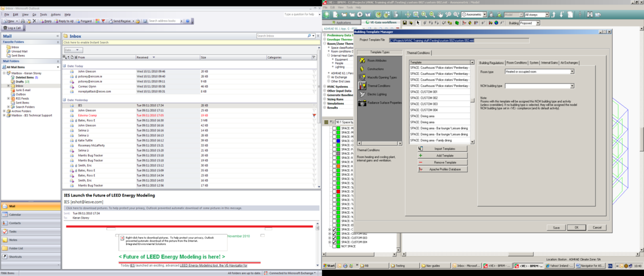Screen dimensions: 644x276
Task: Open the NCM building type dropdown
Action: [x=571, y=86]
